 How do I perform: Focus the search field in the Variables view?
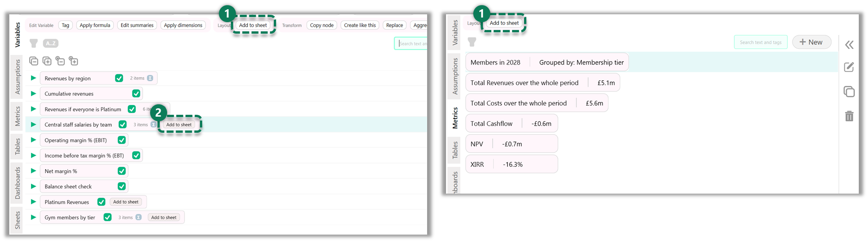point(410,43)
